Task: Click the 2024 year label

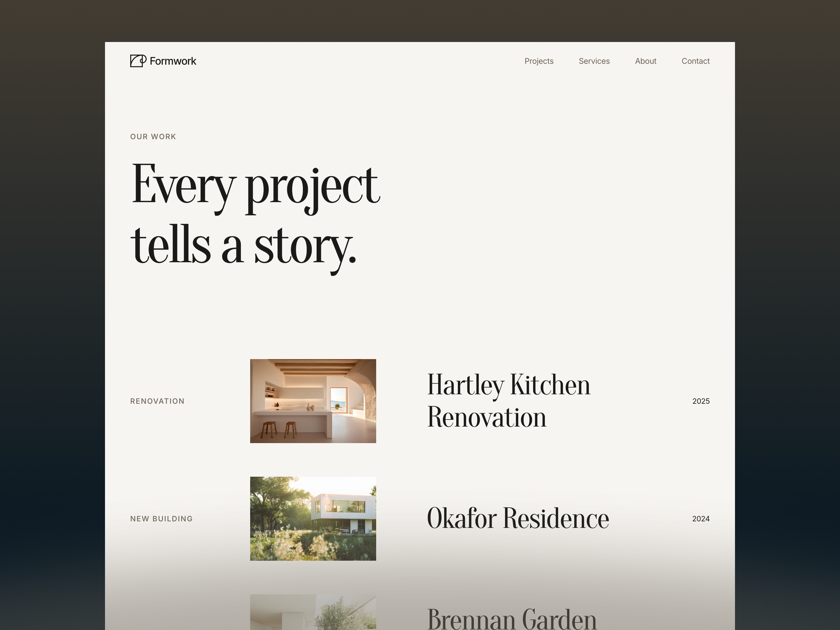Action: 701,519
